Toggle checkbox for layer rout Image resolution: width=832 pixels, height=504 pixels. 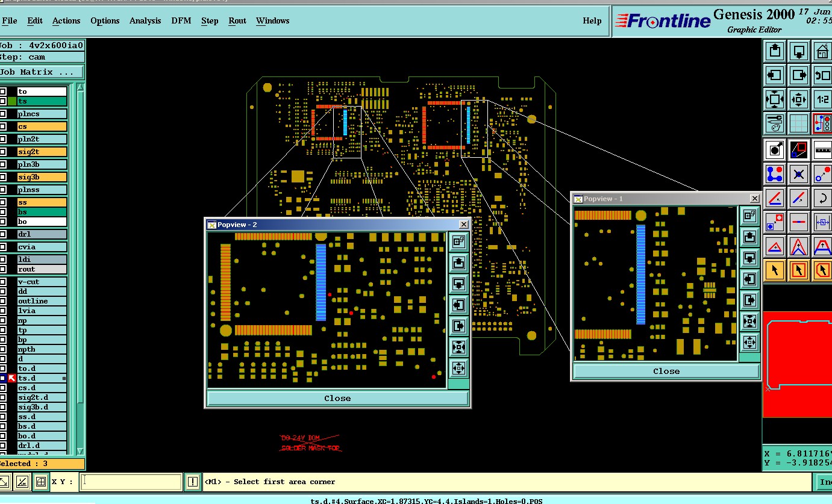(3, 269)
